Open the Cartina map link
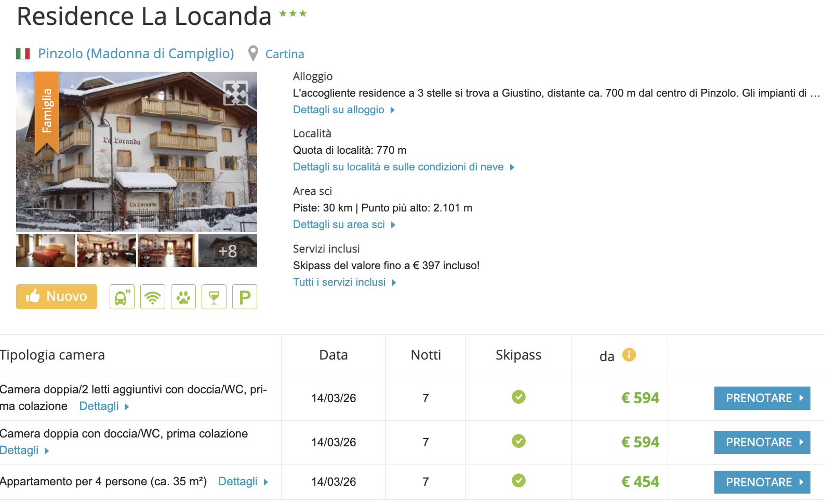825x504 pixels. (x=285, y=54)
